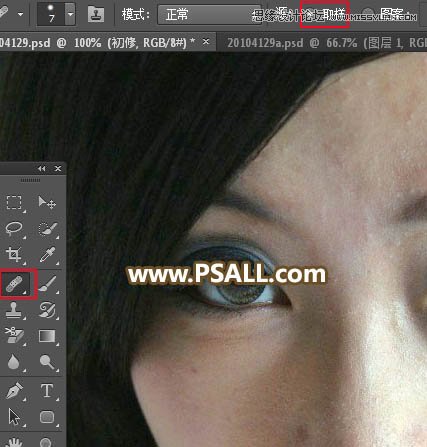This screenshot has height=447, width=427.
Task: Choose the 图案 source radio option
Action: click(x=368, y=14)
